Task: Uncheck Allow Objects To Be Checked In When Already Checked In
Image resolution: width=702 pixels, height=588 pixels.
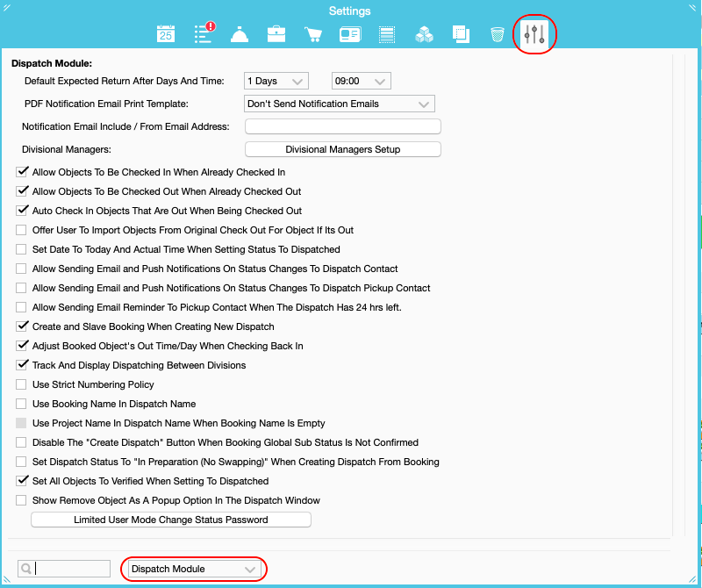Action: click(22, 171)
